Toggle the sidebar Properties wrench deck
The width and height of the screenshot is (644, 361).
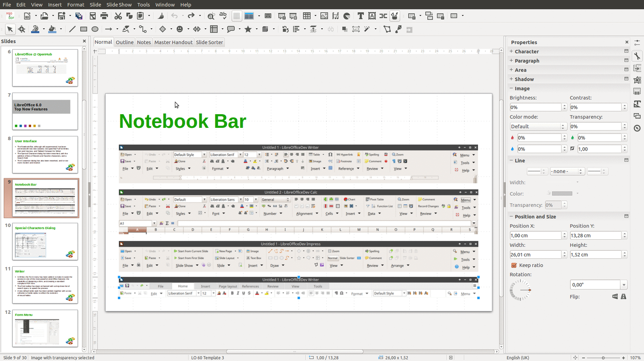pyautogui.click(x=637, y=56)
